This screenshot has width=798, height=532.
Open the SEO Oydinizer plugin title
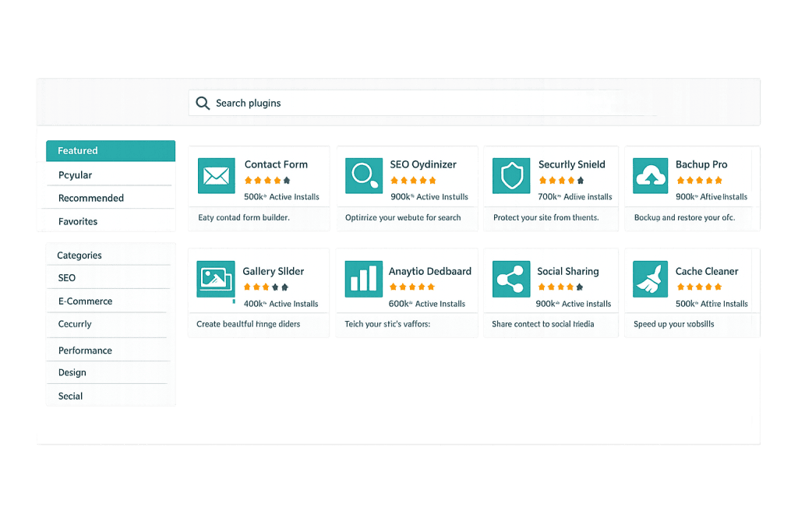click(423, 164)
